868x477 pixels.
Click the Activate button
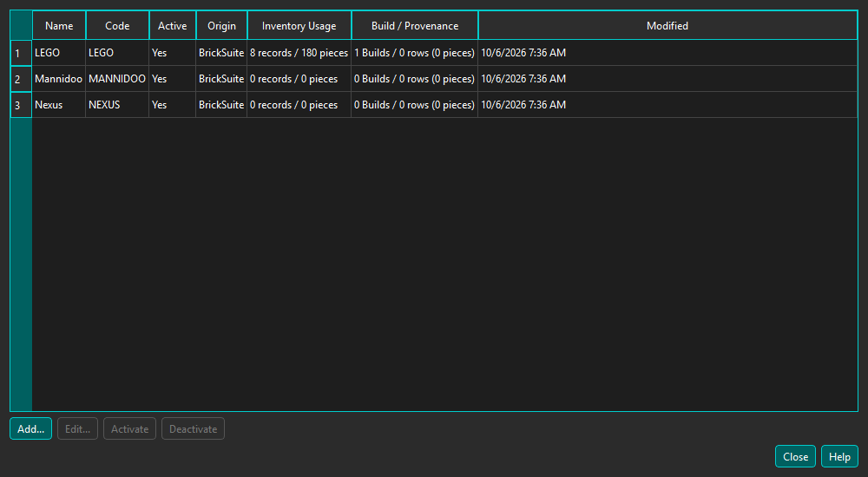[129, 428]
